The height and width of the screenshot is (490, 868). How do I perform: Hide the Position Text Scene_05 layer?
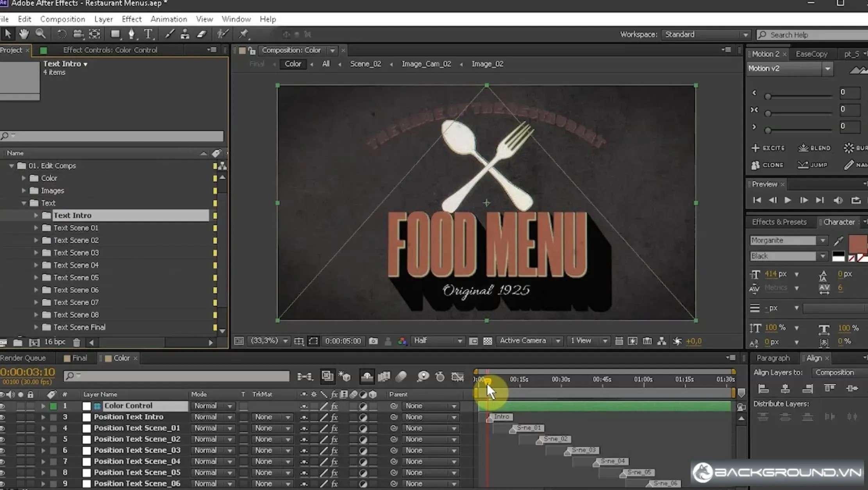pos(3,472)
